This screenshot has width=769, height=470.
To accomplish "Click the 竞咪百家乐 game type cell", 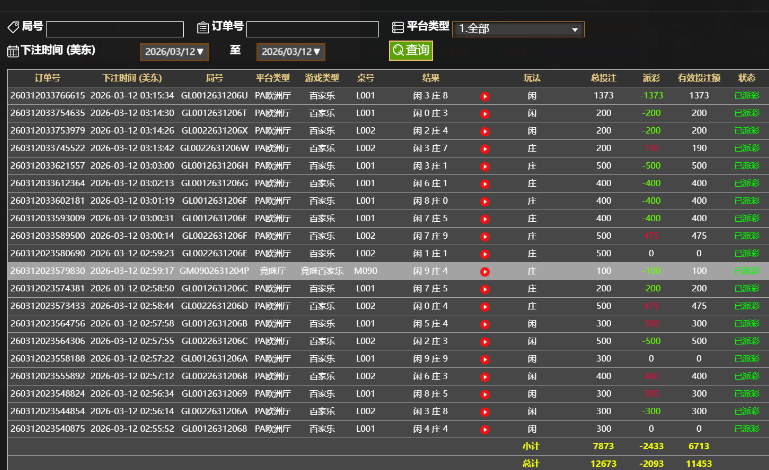I will point(322,271).
